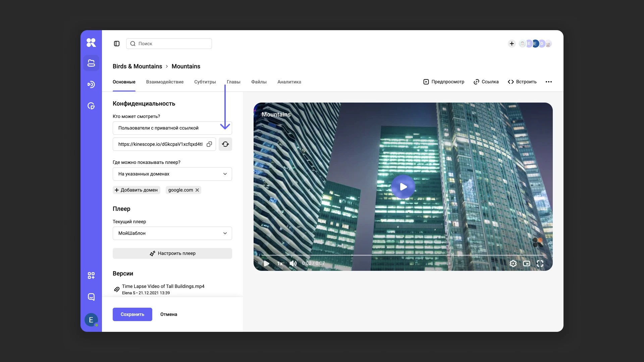Open analytics chart icon in sidebar
This screenshot has height=362, width=644.
click(91, 106)
